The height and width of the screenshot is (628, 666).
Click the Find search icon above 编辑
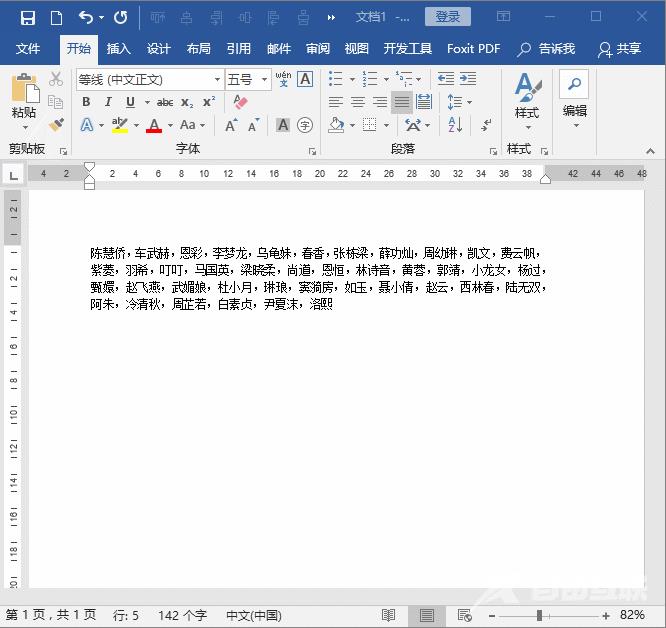574,84
